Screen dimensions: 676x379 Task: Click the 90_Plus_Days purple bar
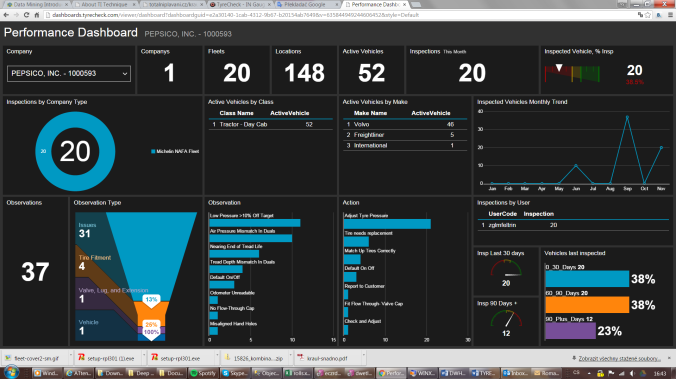pos(570,331)
